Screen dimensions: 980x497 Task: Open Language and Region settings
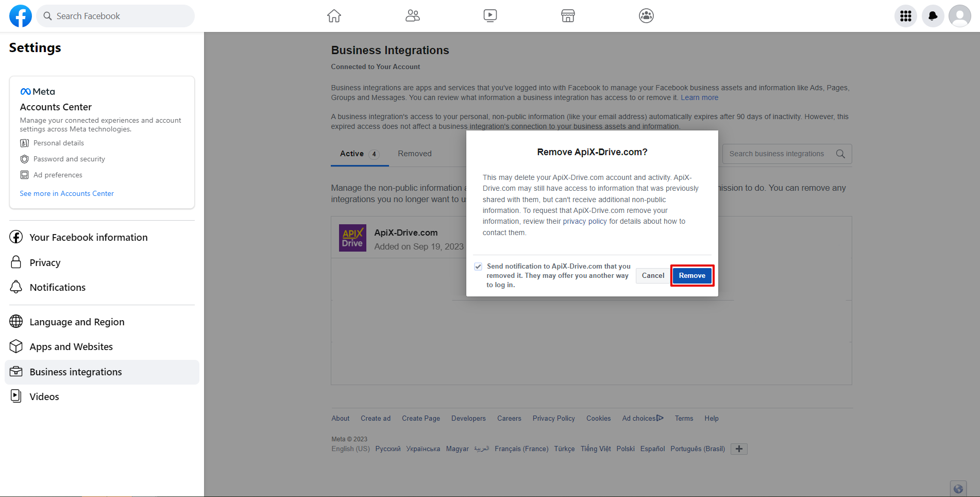tap(102, 322)
